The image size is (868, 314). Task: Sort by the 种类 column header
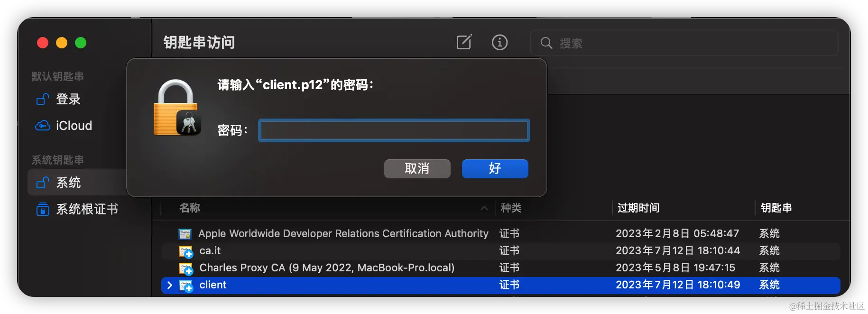tap(511, 208)
